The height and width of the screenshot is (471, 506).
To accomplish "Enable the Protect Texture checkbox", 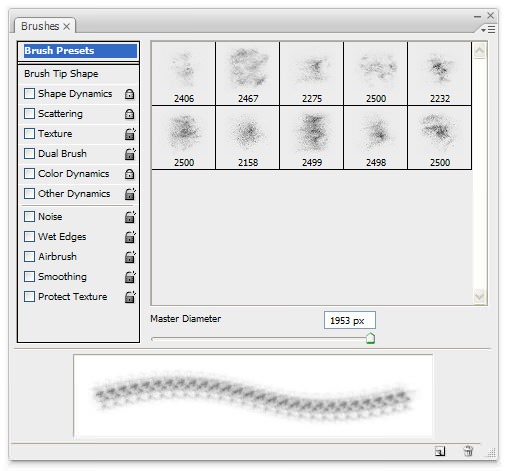I will click(29, 297).
